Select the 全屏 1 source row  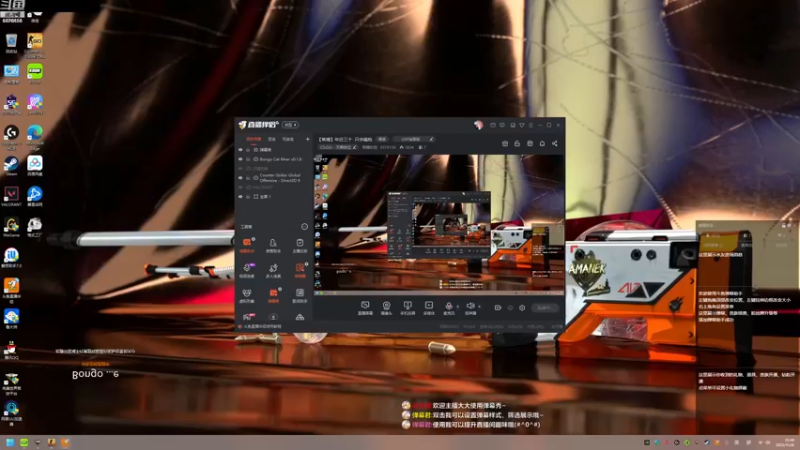274,196
